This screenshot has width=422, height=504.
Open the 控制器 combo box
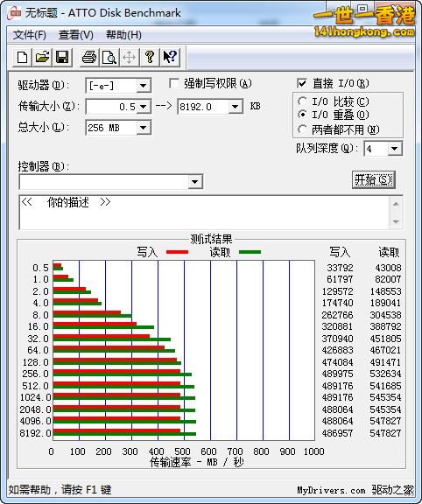111,182
